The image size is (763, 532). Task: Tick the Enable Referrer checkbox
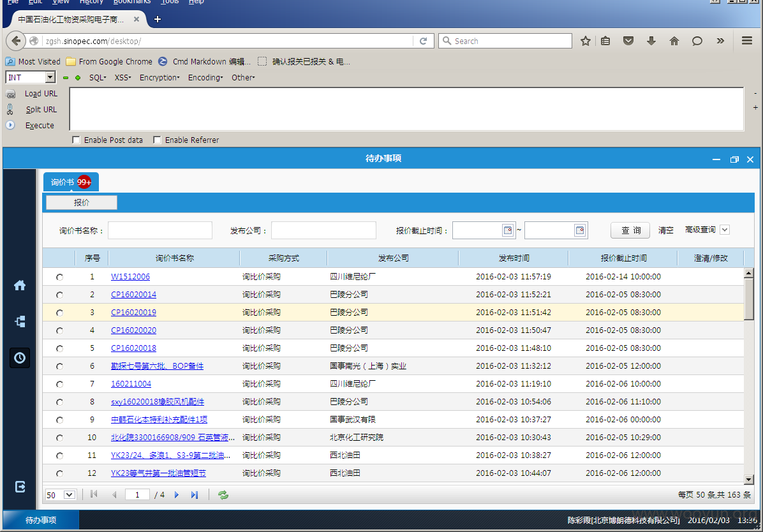[157, 140]
